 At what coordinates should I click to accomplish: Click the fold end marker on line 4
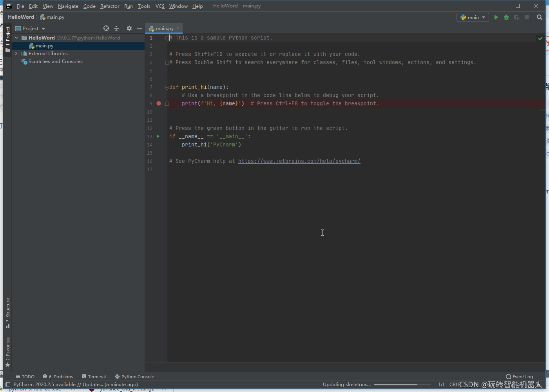pyautogui.click(x=167, y=62)
